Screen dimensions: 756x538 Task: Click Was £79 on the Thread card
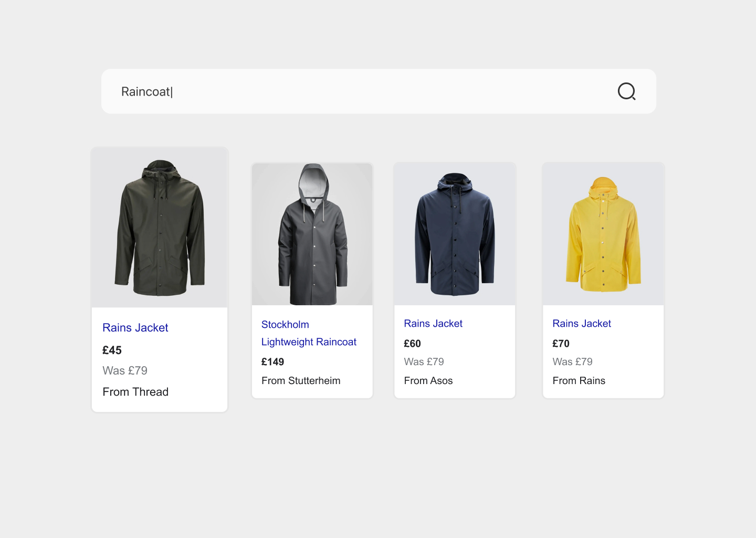point(125,371)
